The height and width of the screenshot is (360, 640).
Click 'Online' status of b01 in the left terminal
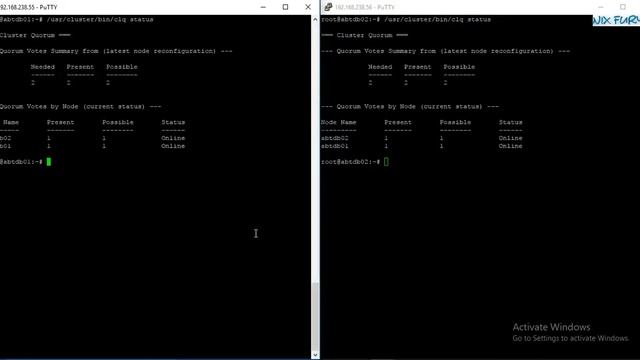coord(173,146)
